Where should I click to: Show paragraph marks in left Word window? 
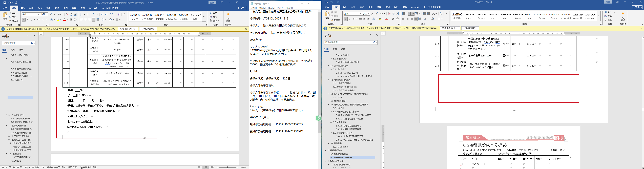[124, 14]
